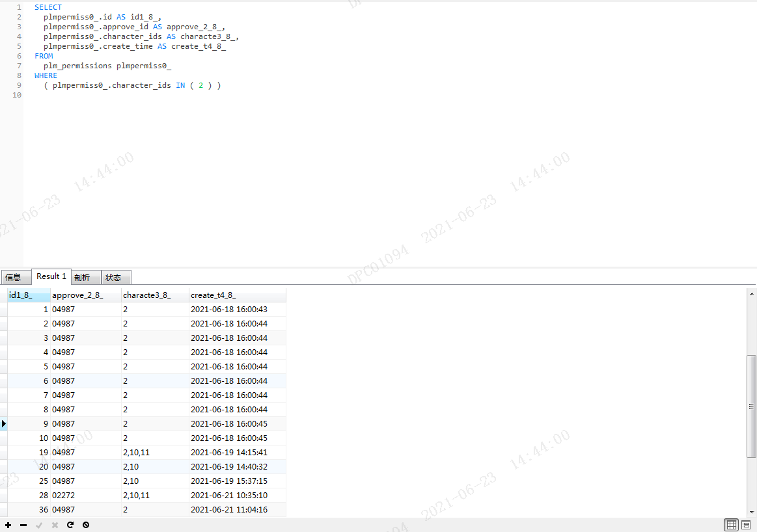Click the create_t4_8_ column header
Screen dimensions: 757x532
click(x=237, y=295)
